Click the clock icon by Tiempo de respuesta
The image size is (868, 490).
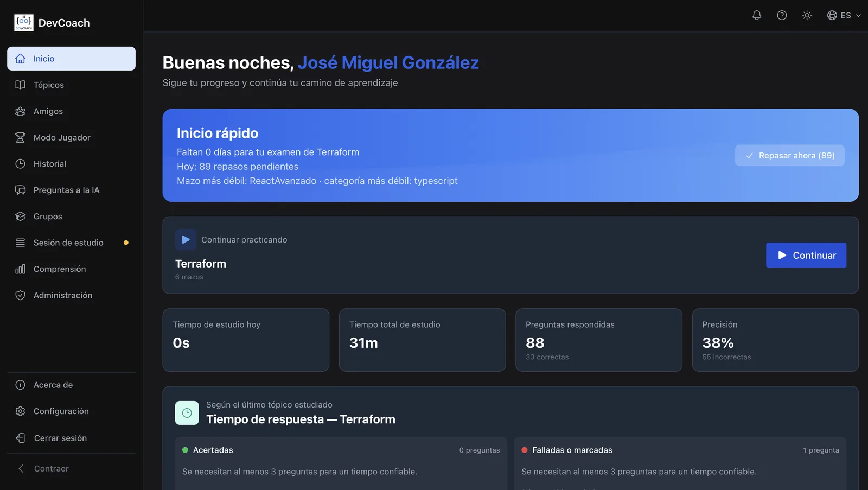(x=187, y=413)
